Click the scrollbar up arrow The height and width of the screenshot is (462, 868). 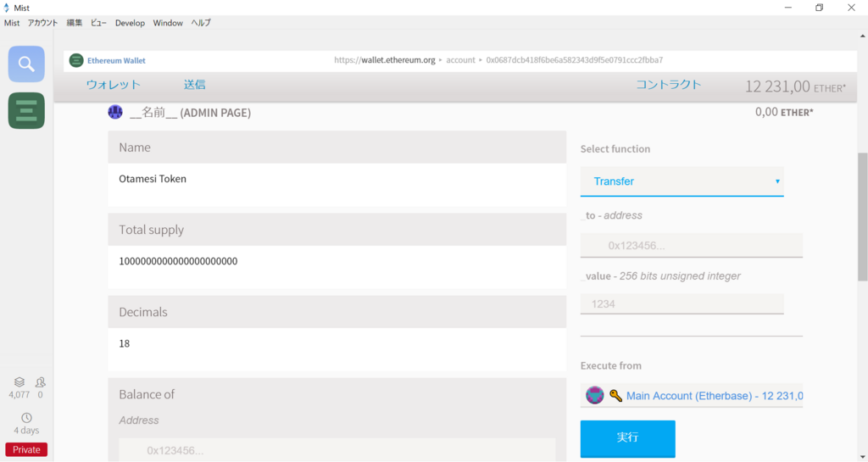(x=862, y=36)
